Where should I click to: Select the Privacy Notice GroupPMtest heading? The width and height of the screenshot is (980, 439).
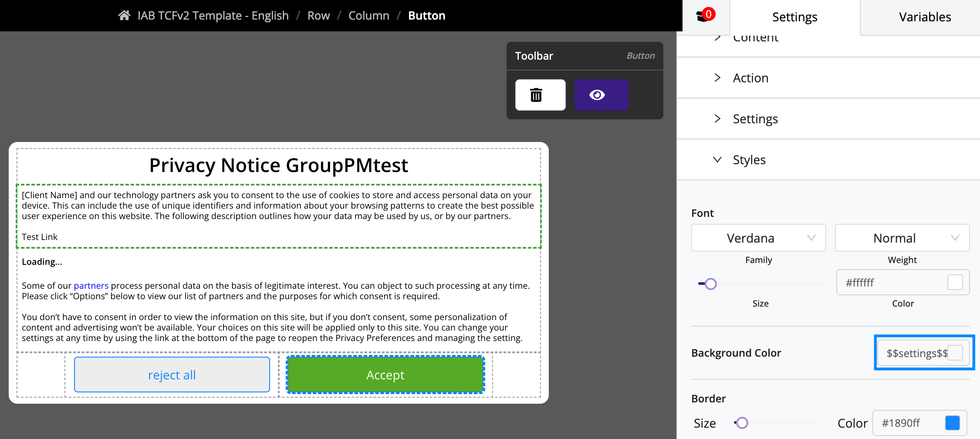click(x=279, y=165)
